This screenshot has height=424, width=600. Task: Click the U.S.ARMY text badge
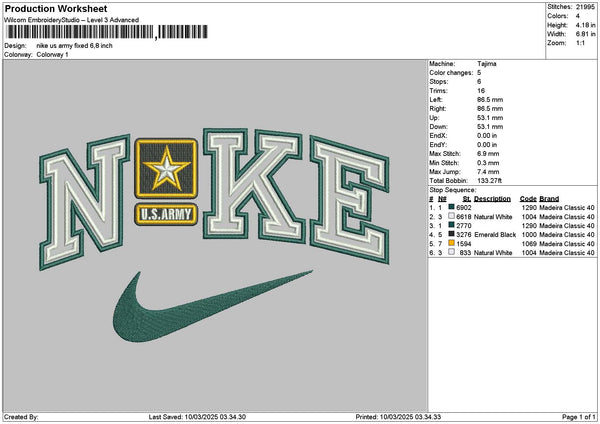tap(166, 214)
